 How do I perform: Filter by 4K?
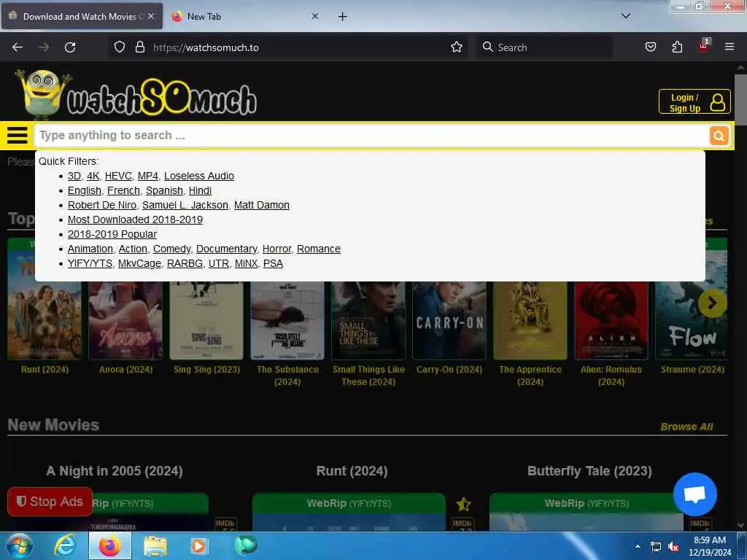(x=93, y=176)
